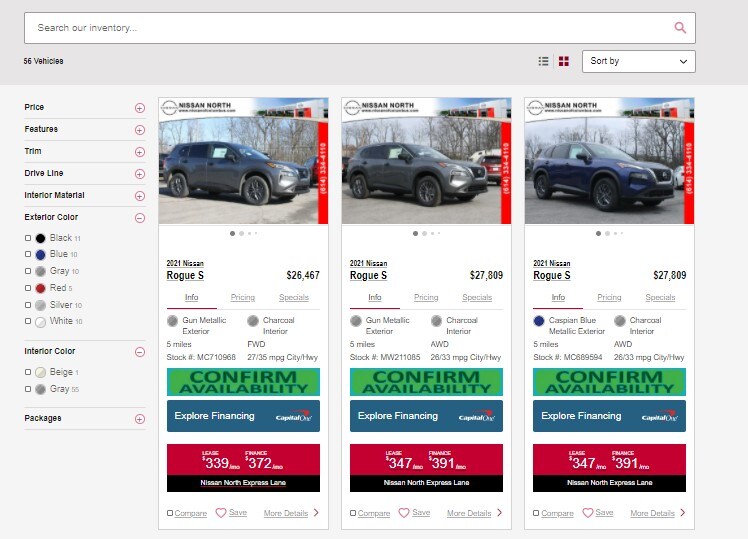Open Rogue S title on Caspian Blue card
The image size is (748, 539).
pos(552,275)
